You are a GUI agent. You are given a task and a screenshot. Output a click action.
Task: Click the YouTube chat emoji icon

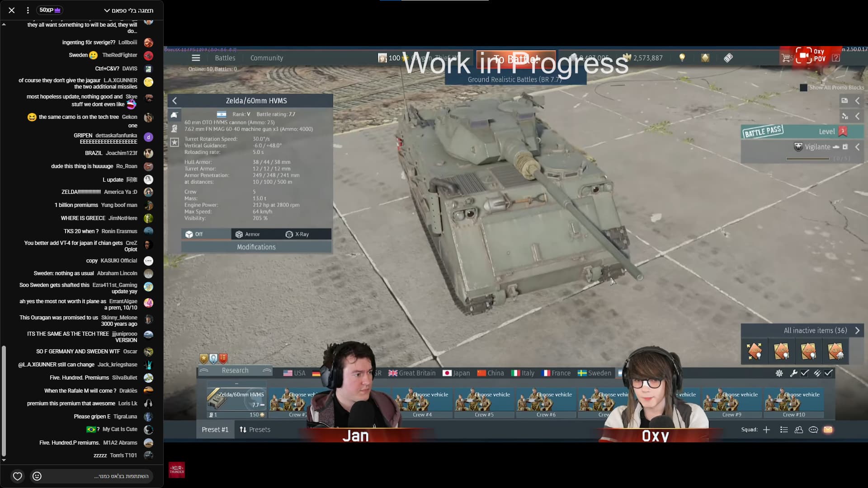tap(37, 476)
